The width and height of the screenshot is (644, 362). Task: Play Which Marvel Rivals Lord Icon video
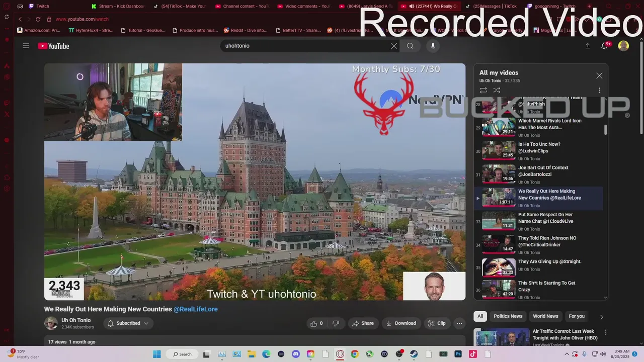click(538, 127)
